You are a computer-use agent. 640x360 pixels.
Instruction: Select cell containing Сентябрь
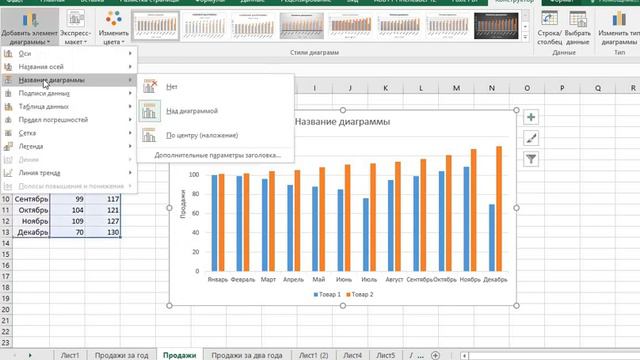31,199
